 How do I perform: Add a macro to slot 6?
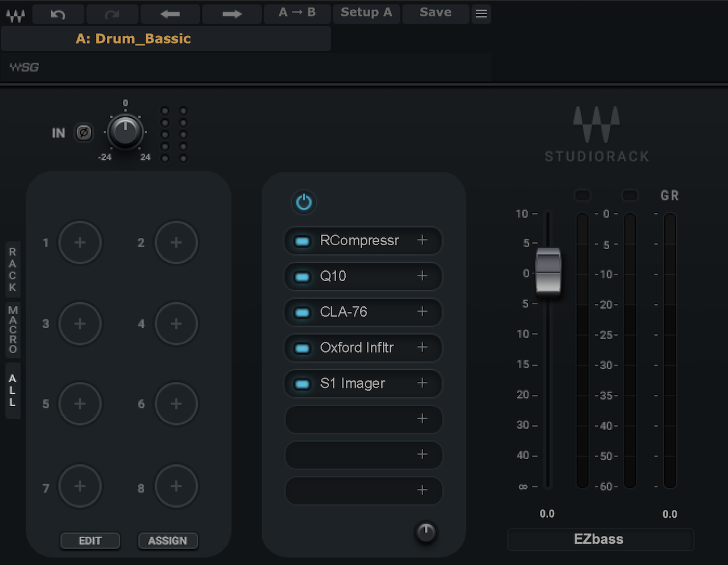click(176, 403)
